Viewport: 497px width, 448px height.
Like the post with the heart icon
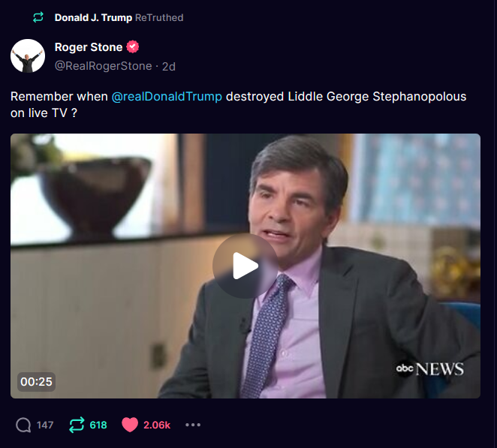[130, 425]
